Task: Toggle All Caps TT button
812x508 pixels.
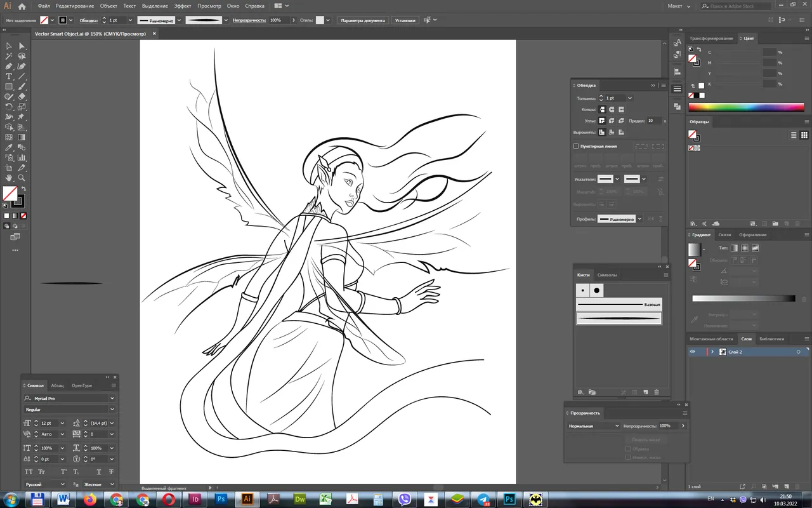Action: 29,472
